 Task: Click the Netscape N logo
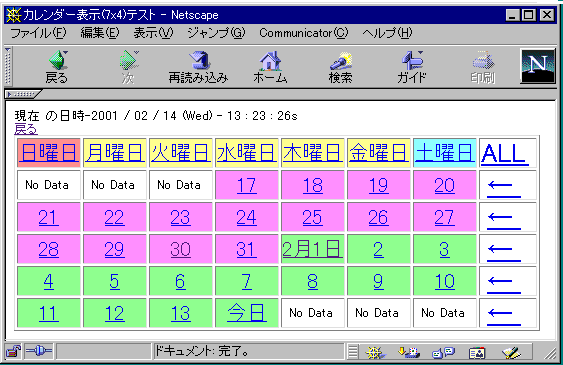(x=538, y=66)
